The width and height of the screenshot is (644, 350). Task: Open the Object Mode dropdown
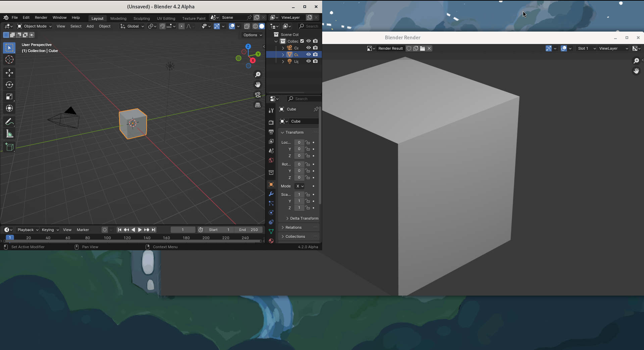[x=35, y=26]
